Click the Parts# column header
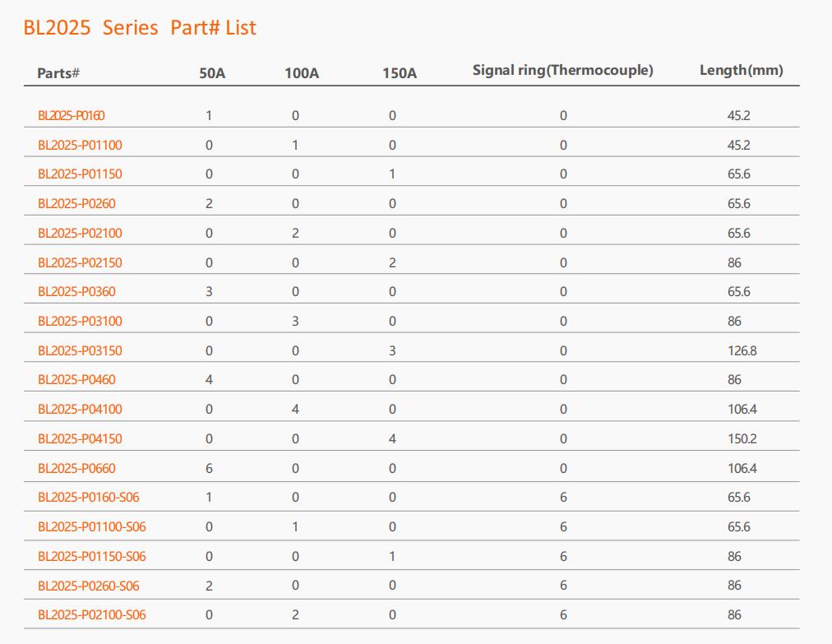 [58, 72]
